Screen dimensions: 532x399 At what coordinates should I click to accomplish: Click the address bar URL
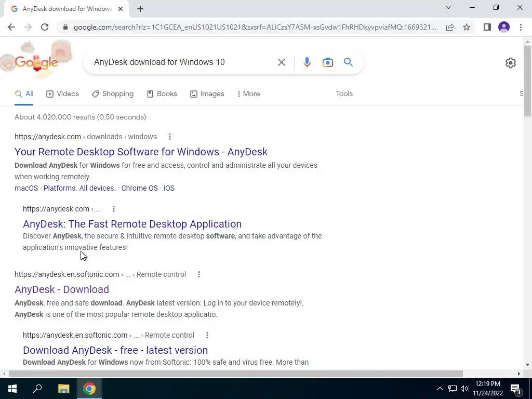click(x=255, y=27)
